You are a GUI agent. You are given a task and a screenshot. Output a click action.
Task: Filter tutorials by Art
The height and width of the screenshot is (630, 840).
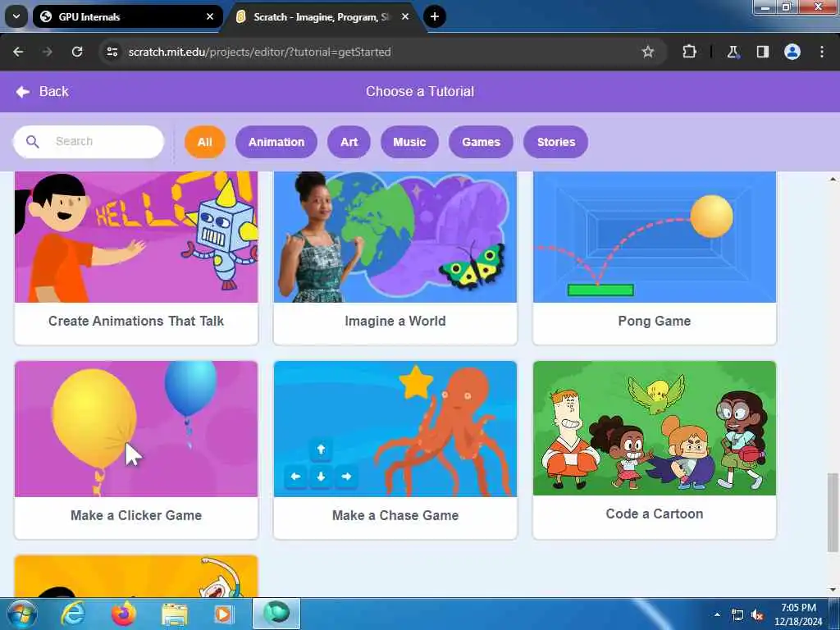pos(349,142)
